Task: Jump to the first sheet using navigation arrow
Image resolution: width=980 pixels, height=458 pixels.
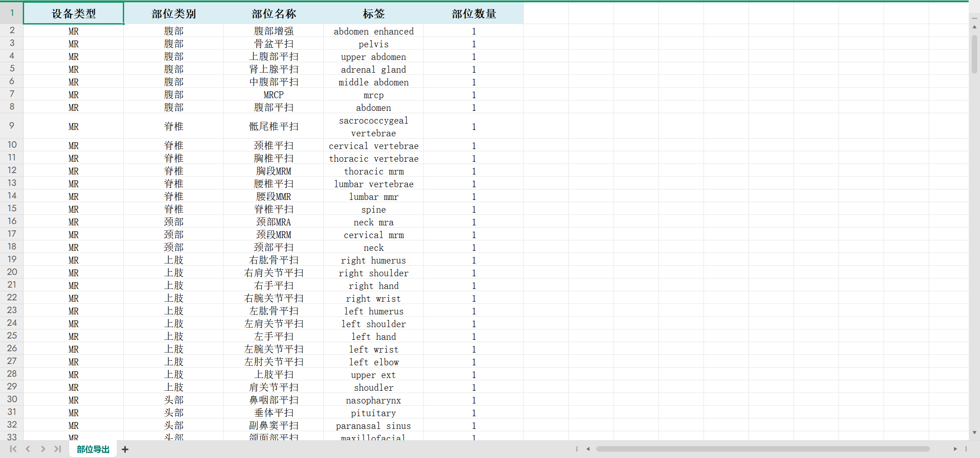Action: pos(13,449)
